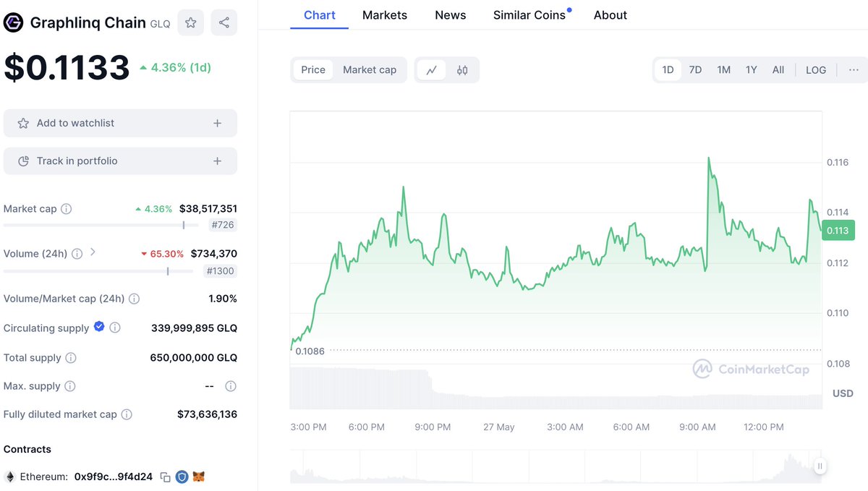Open the extra chart options menu
This screenshot has width=868, height=491.
[854, 69]
